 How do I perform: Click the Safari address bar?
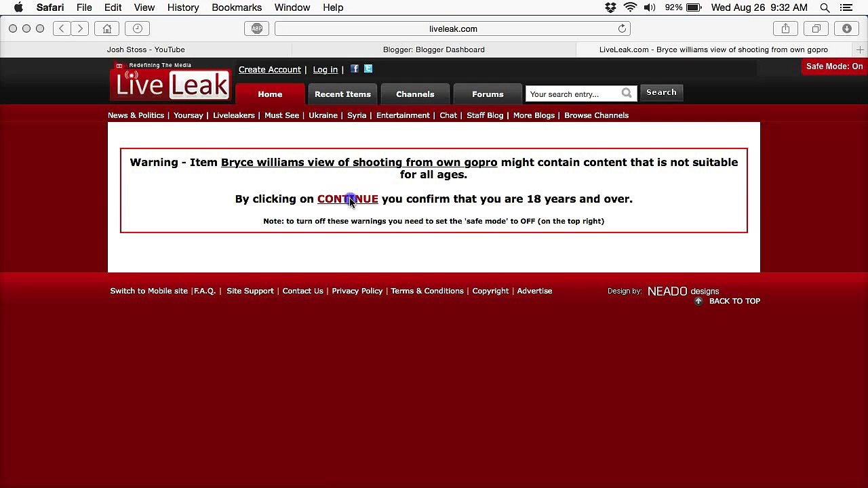pyautogui.click(x=453, y=28)
